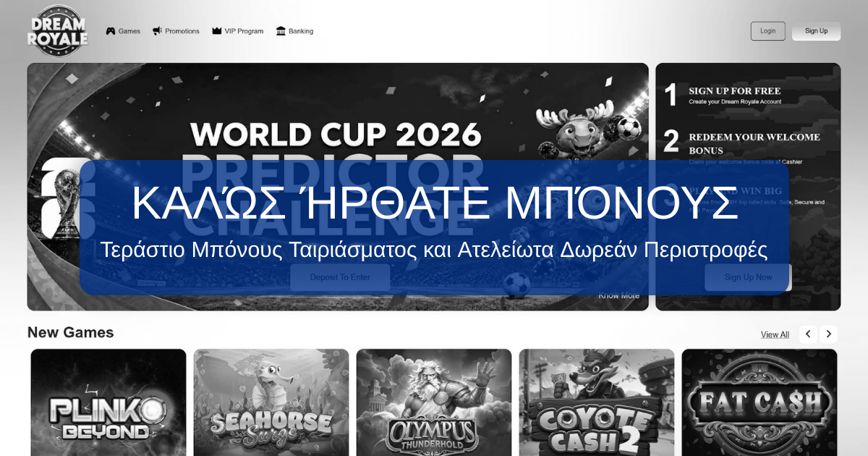Open the Olympus Thunderhold game

(434, 402)
